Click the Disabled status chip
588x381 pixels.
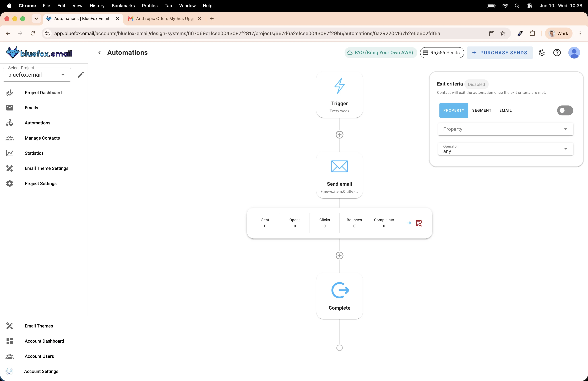click(x=476, y=84)
